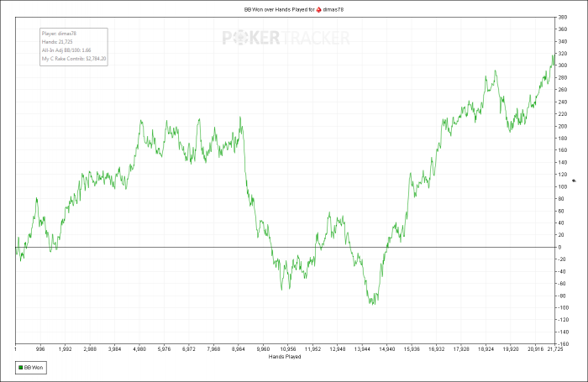Click y-axis value '-100'
This screenshot has width=588, height=382.
pos(564,308)
